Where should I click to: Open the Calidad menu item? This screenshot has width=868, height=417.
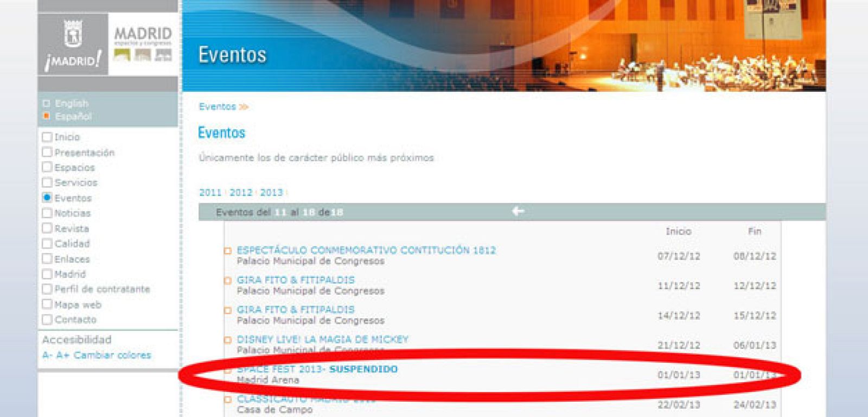point(72,244)
